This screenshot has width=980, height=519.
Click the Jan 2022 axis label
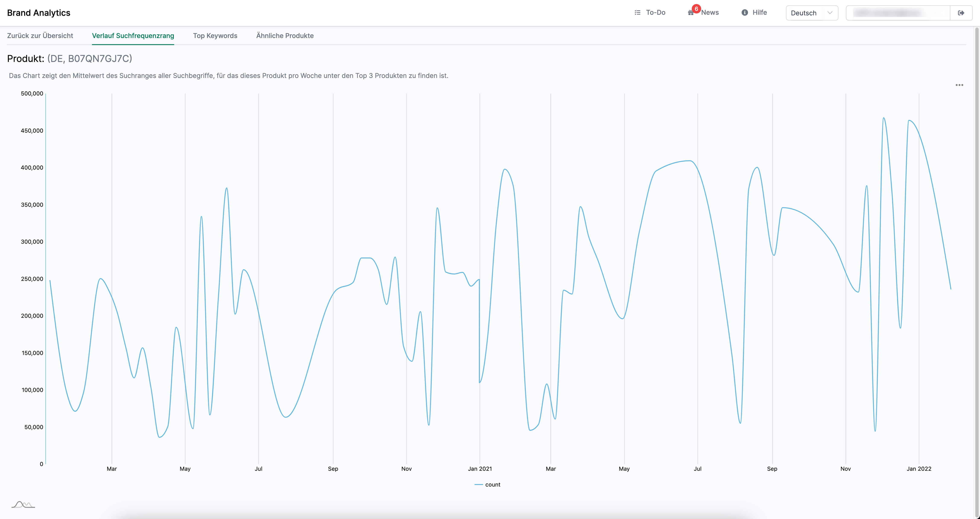[919, 469]
